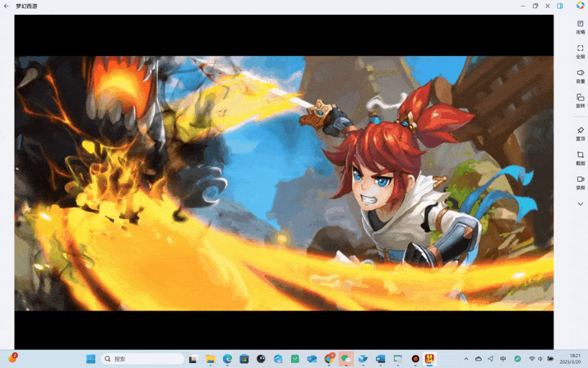Restore down the 梦幻西游 window

pyautogui.click(x=535, y=6)
